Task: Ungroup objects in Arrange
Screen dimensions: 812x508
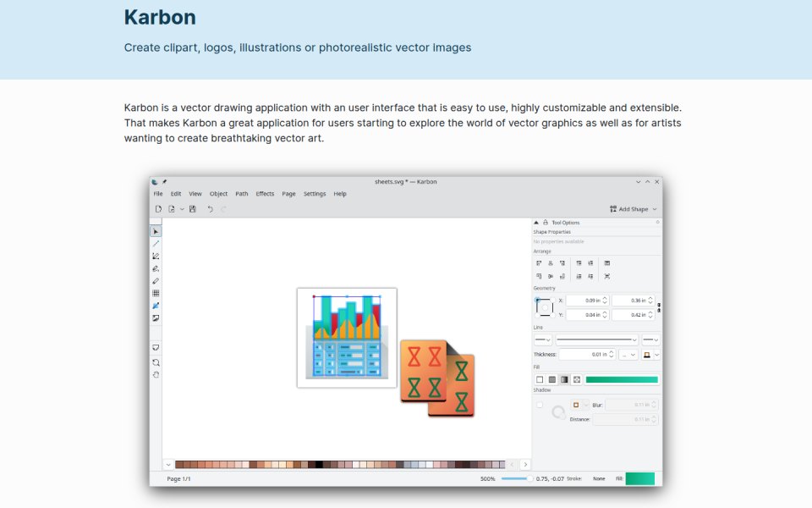Action: [x=607, y=276]
